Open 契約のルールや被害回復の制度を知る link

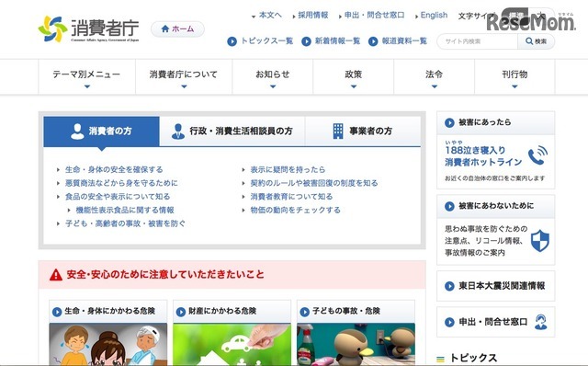(314, 183)
